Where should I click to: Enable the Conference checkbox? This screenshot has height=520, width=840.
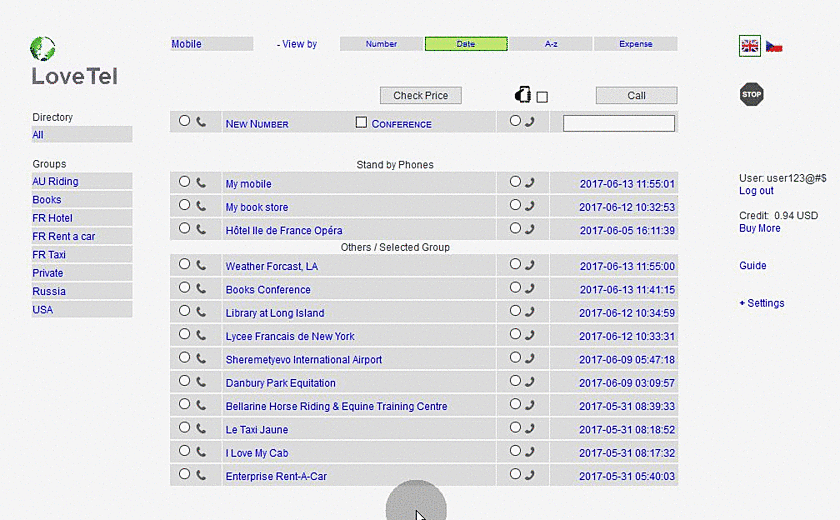coord(362,123)
